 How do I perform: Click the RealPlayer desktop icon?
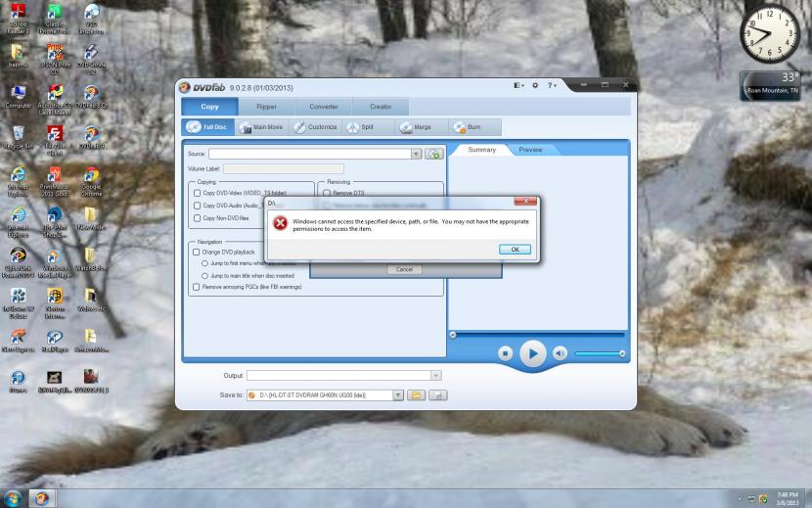tap(55, 341)
